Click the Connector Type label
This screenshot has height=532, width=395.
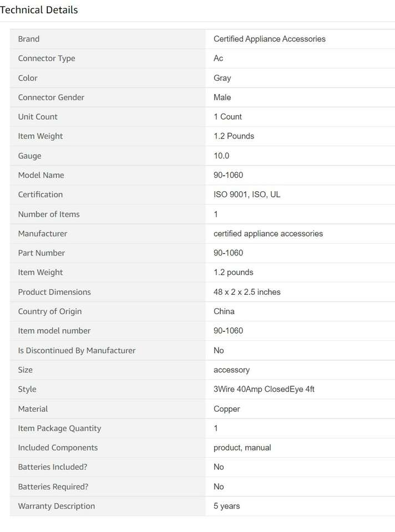coord(47,58)
